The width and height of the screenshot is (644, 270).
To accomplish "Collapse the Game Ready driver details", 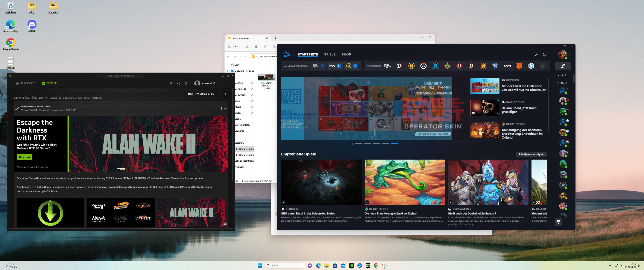I will tap(225, 108).
